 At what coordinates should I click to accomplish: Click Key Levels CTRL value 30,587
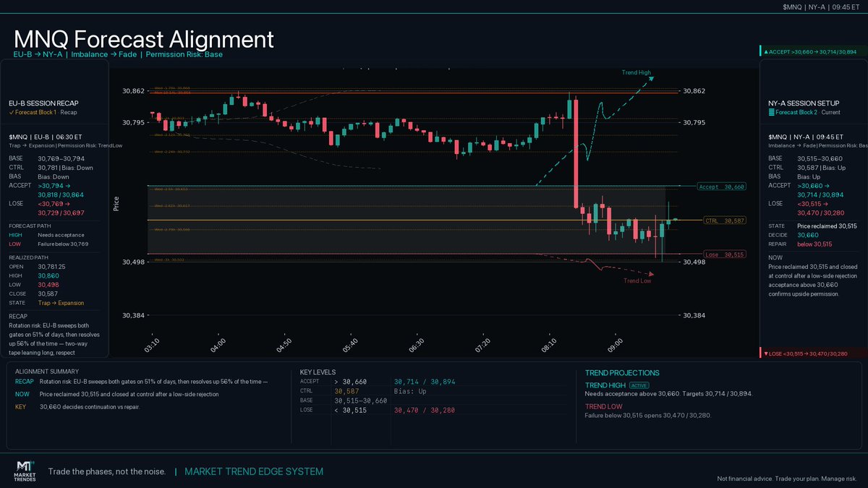tap(346, 390)
